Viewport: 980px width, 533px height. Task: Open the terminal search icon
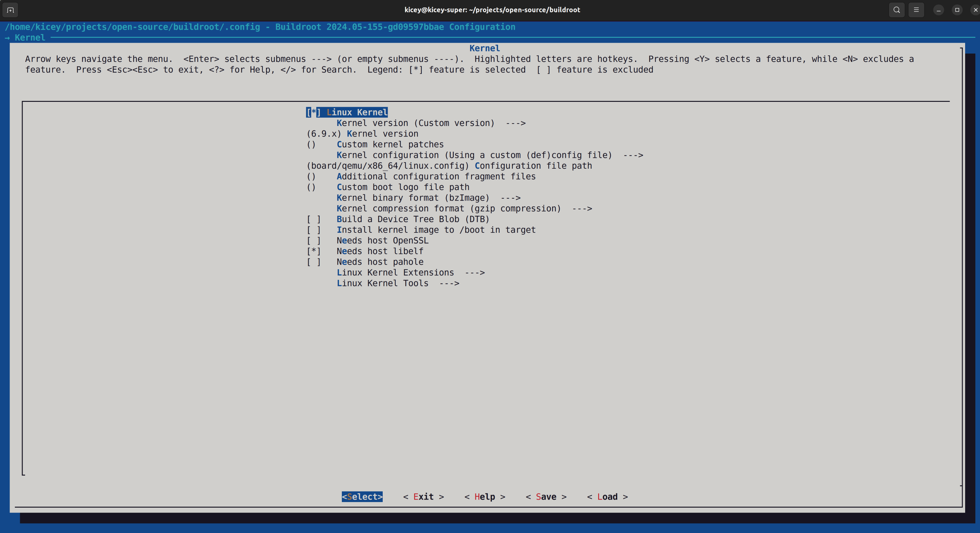coord(896,10)
